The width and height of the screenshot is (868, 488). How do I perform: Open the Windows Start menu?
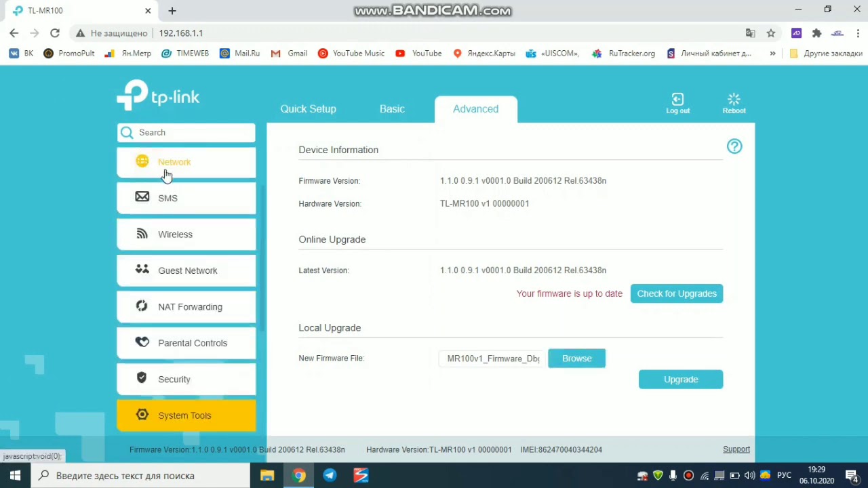click(x=15, y=476)
